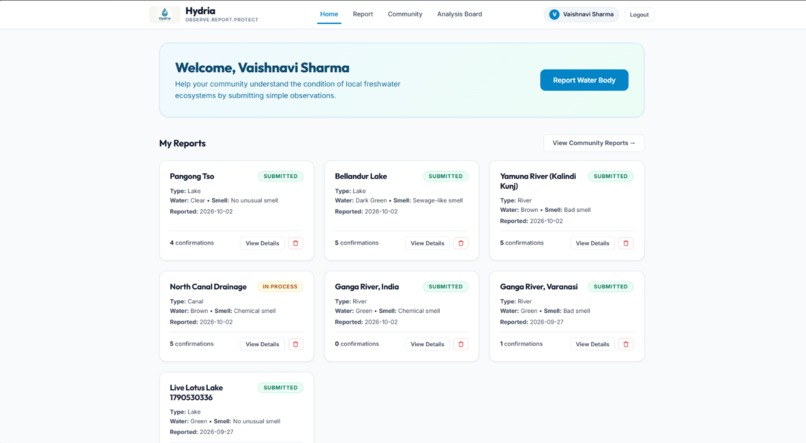Viewport: 806px width, 443px height.
Task: Click the SUBMITTED badge on Ganga River, Varanasi
Action: 611,287
